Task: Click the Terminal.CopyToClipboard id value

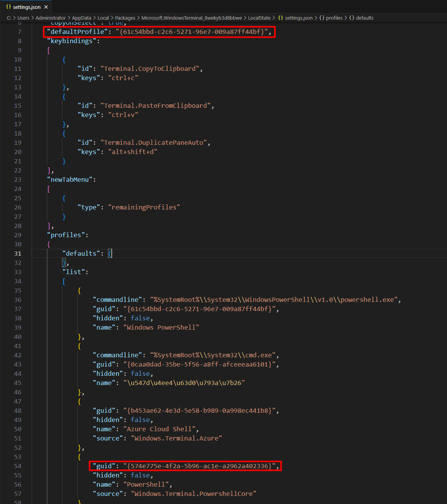Action: pos(151,69)
